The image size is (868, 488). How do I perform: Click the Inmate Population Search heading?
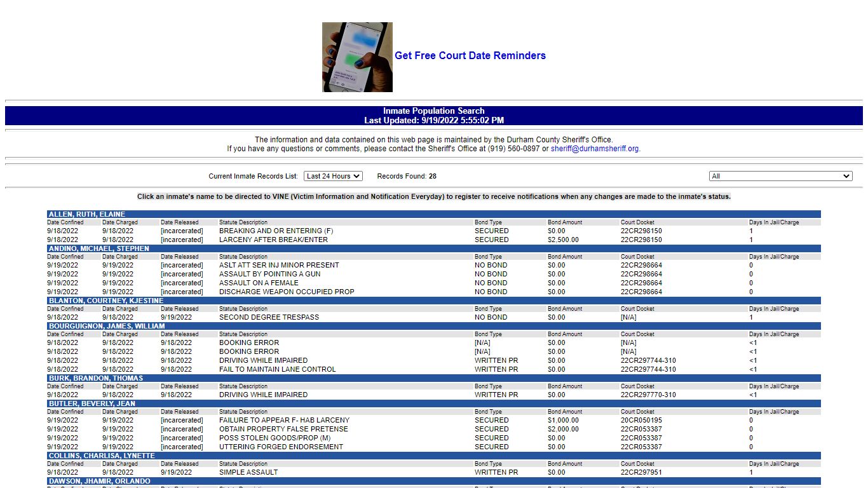pyautogui.click(x=434, y=111)
